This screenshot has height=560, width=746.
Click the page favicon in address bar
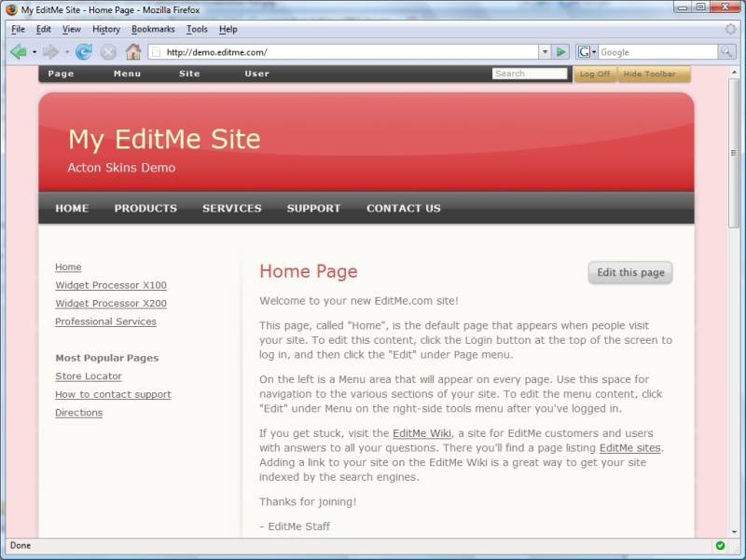point(156,52)
